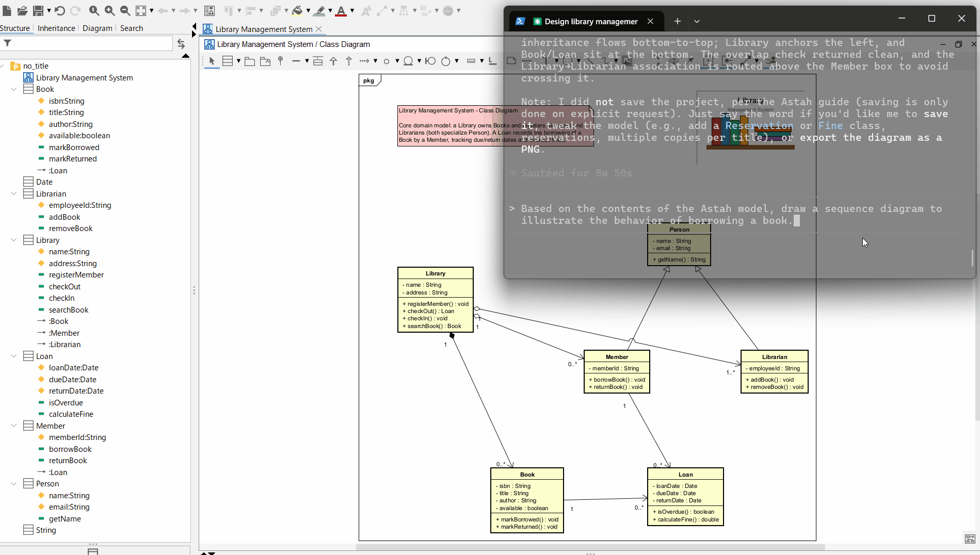Collapse the Person node in tree
The image size is (980, 555).
14,484
